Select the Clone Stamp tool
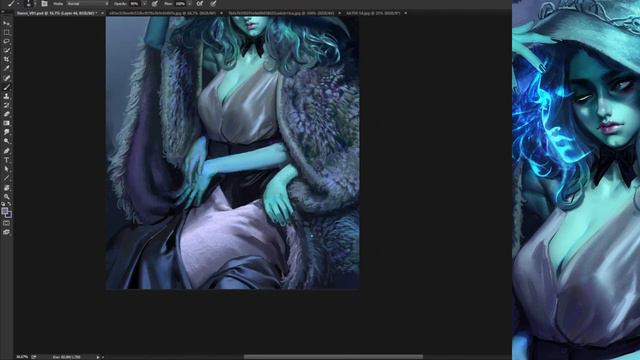This screenshot has height=360, width=640. (7, 96)
